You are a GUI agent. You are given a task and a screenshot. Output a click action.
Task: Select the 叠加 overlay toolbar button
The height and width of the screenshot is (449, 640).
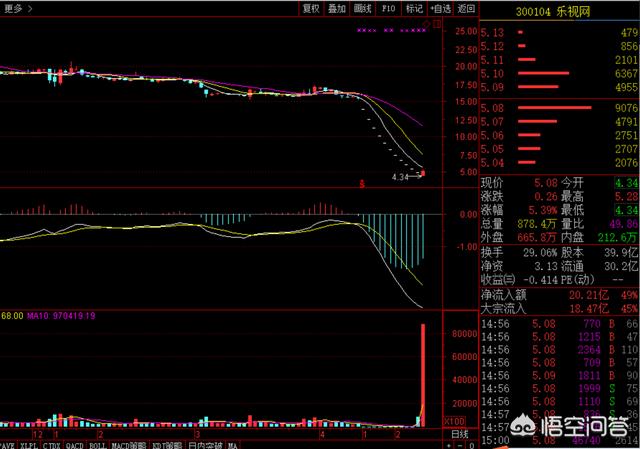tap(337, 8)
